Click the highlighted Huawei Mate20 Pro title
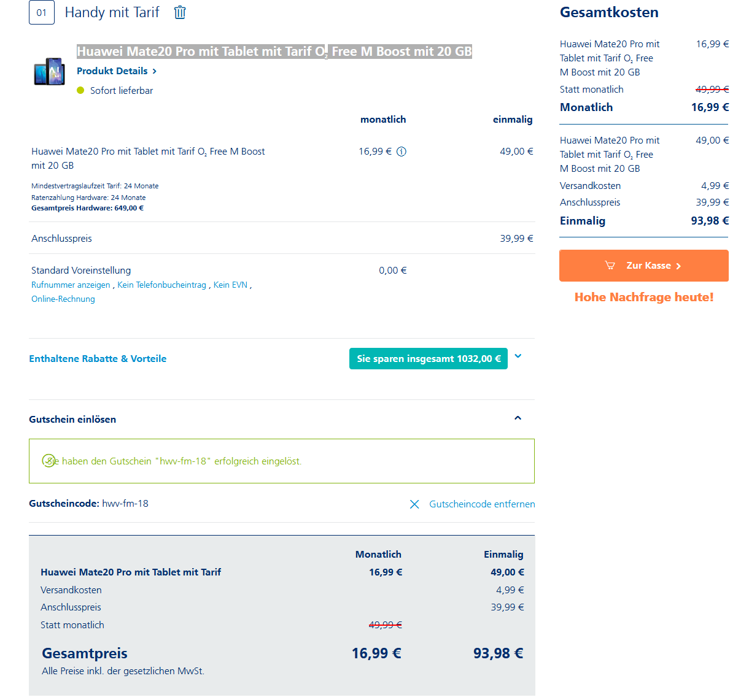This screenshot has width=749, height=700. point(274,52)
